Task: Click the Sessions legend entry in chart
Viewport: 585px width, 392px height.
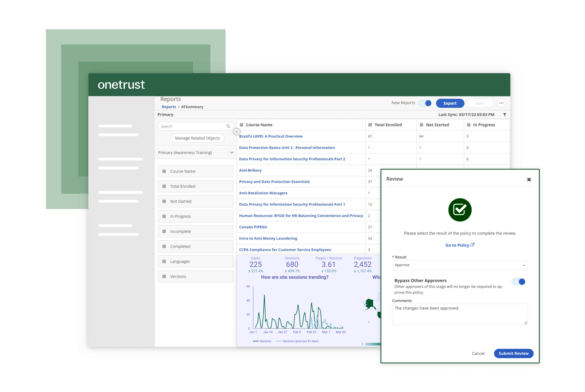Action: [x=262, y=341]
